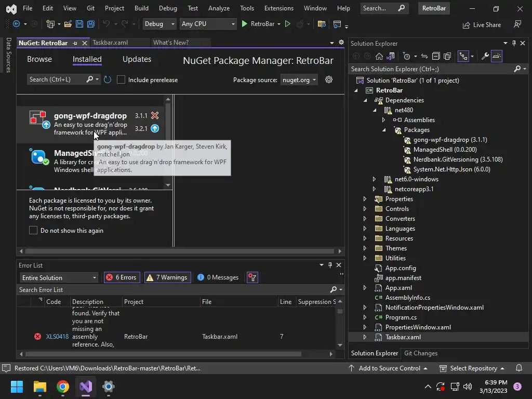Open NuGet tab window settings gear icon
Screen dimensions: 532x399
[341, 43]
